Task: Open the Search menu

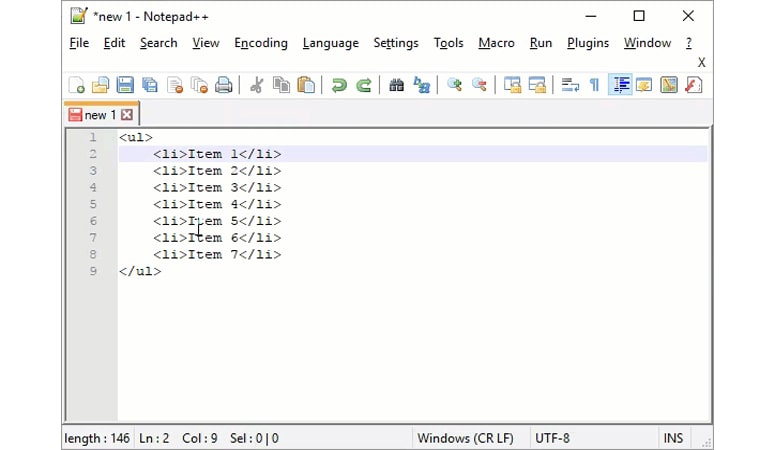Action: click(x=159, y=43)
